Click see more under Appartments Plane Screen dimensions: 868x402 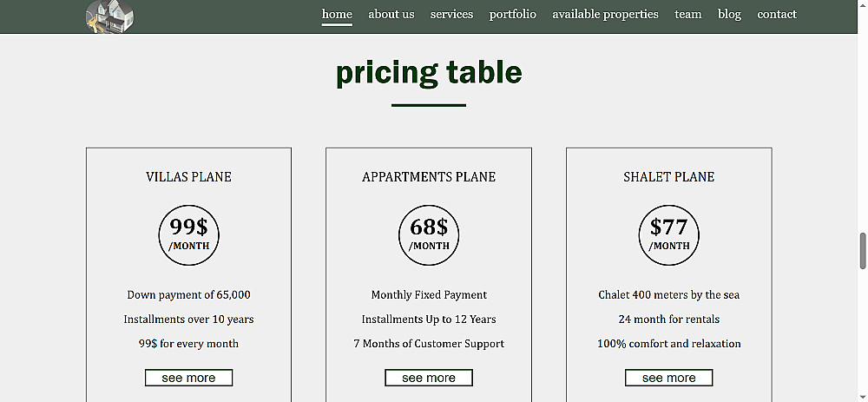pos(429,378)
